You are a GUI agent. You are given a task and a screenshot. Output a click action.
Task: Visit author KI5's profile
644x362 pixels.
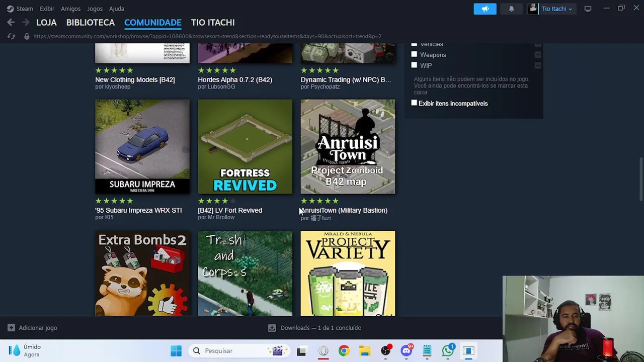(109, 217)
